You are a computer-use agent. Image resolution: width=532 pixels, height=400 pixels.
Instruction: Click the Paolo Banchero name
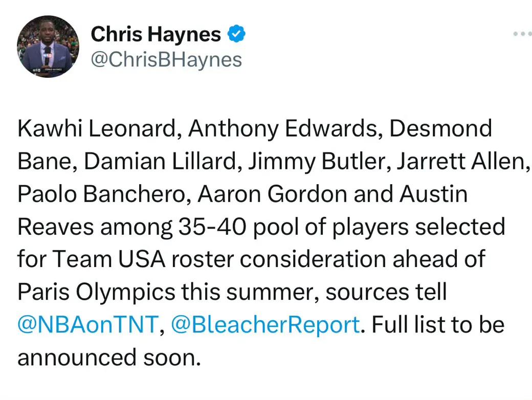click(101, 194)
